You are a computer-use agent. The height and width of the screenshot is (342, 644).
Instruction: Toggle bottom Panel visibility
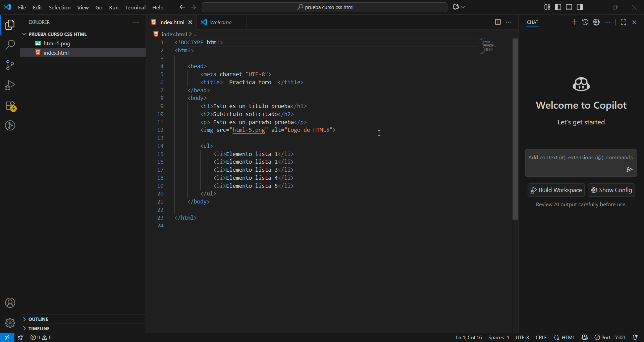coord(569,7)
